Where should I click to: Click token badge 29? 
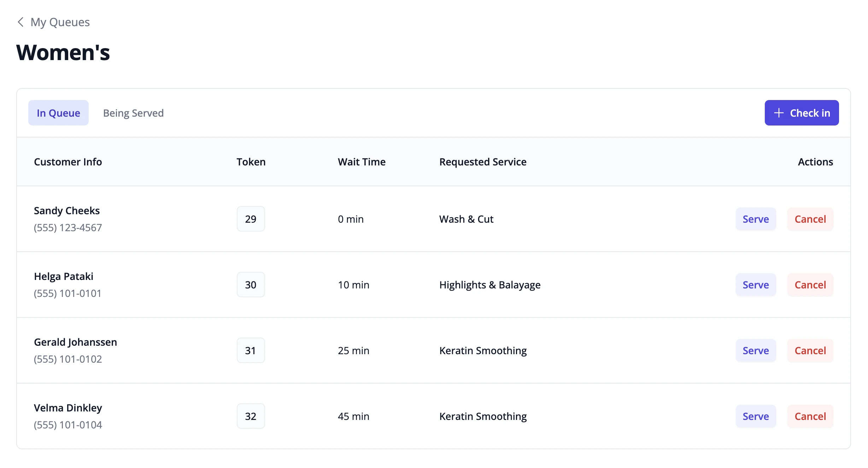click(251, 219)
